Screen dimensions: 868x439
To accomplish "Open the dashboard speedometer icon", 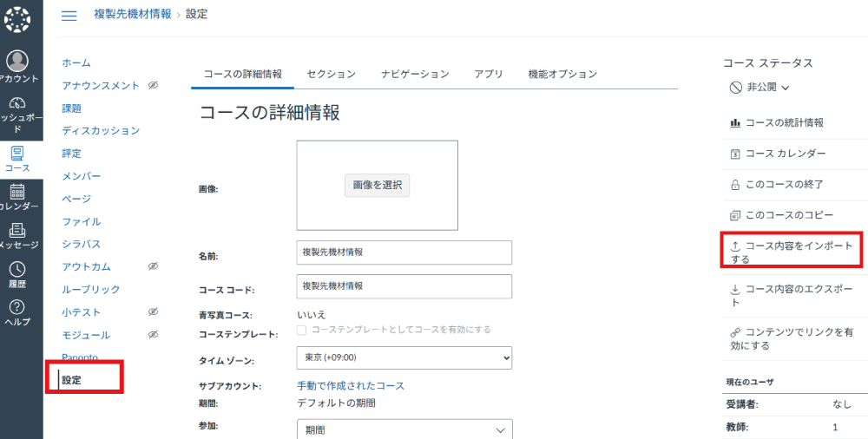I will (17, 103).
